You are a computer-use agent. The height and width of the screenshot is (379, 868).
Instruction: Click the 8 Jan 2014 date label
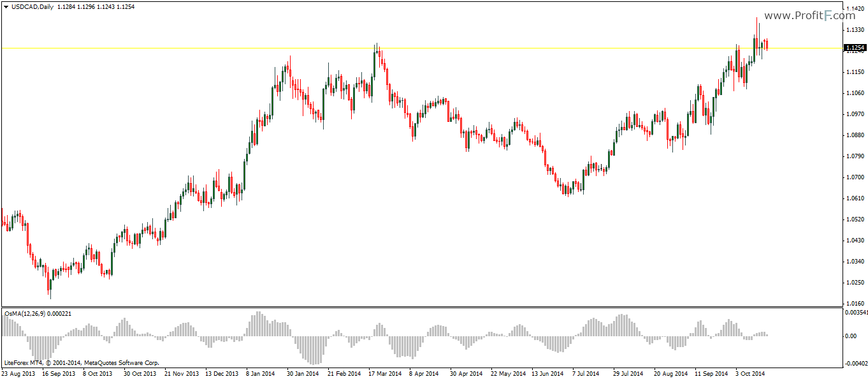click(260, 374)
